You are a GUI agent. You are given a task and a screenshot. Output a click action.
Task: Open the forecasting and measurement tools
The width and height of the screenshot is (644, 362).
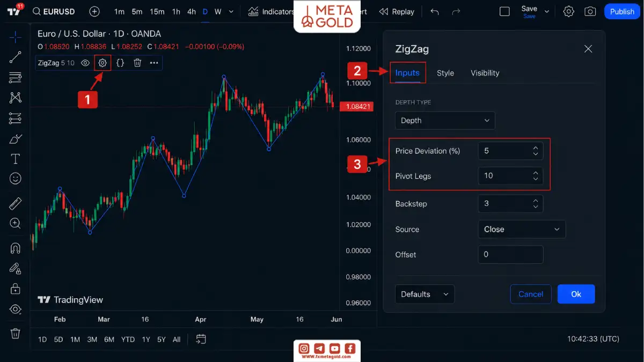(16, 118)
